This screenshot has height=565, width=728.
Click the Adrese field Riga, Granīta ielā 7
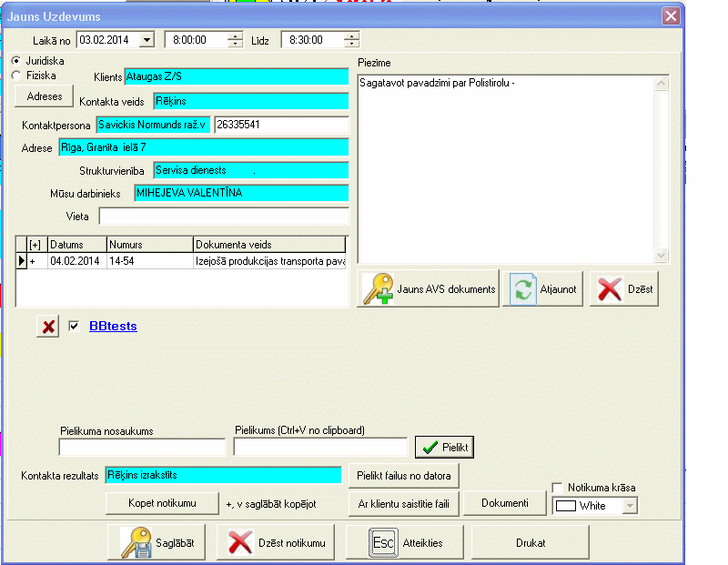pos(204,147)
